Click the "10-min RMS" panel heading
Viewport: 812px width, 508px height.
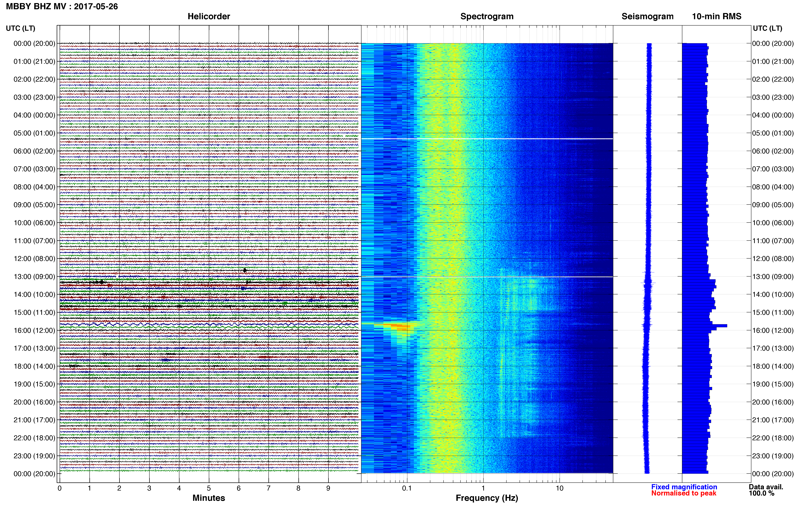coord(717,16)
